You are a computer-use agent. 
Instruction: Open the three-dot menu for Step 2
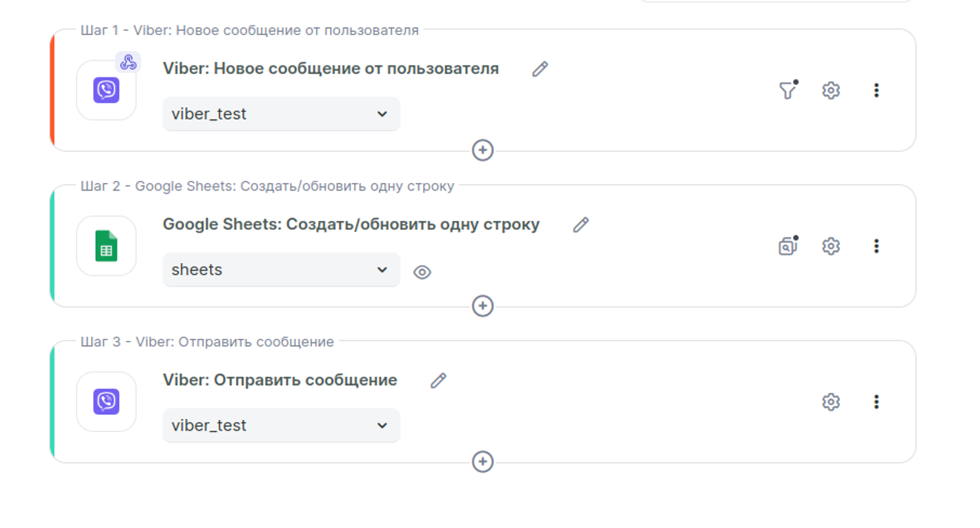click(876, 246)
